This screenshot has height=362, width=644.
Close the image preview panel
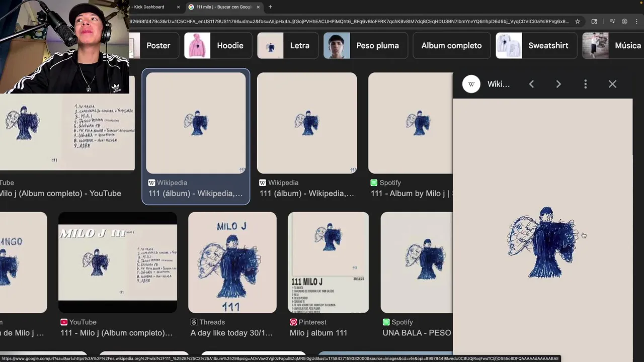612,84
